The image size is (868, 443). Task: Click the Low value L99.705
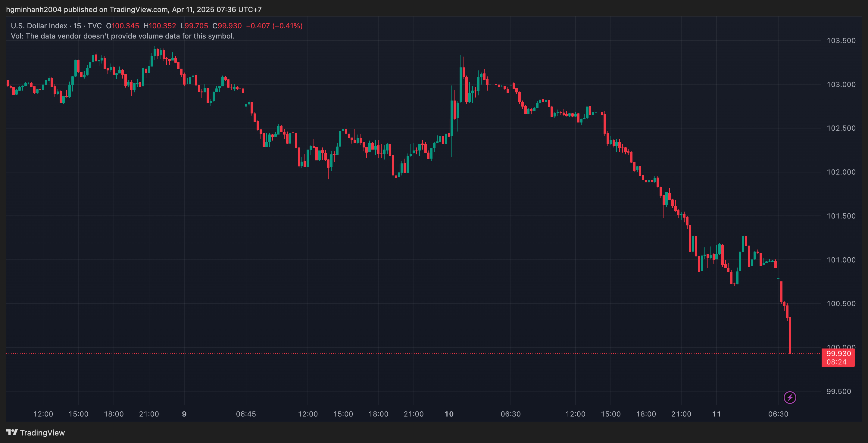(x=194, y=26)
